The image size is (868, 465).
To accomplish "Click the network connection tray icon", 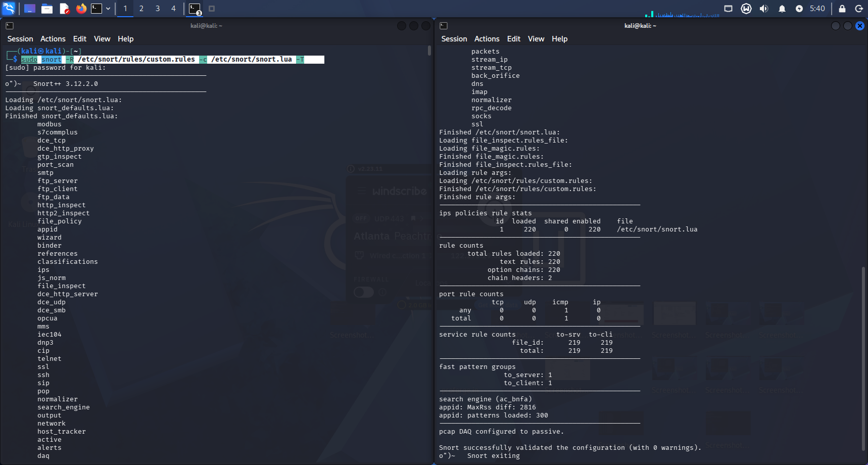I will [x=728, y=8].
